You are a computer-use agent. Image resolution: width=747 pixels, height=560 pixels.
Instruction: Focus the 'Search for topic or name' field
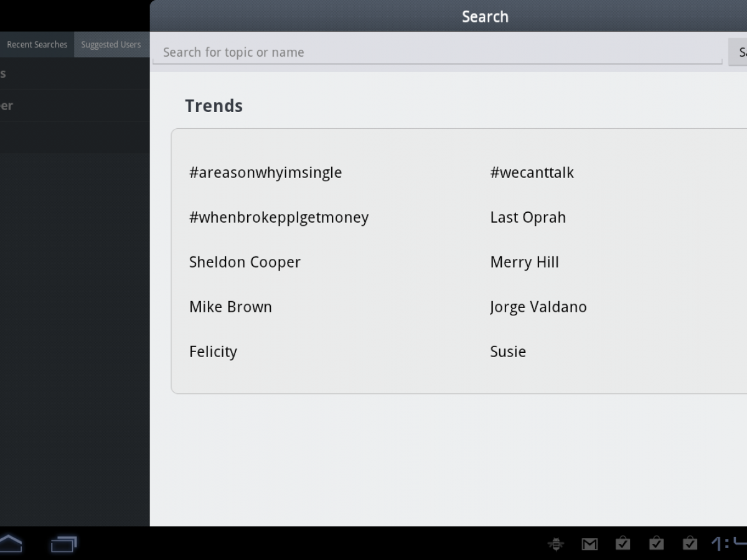(x=436, y=52)
